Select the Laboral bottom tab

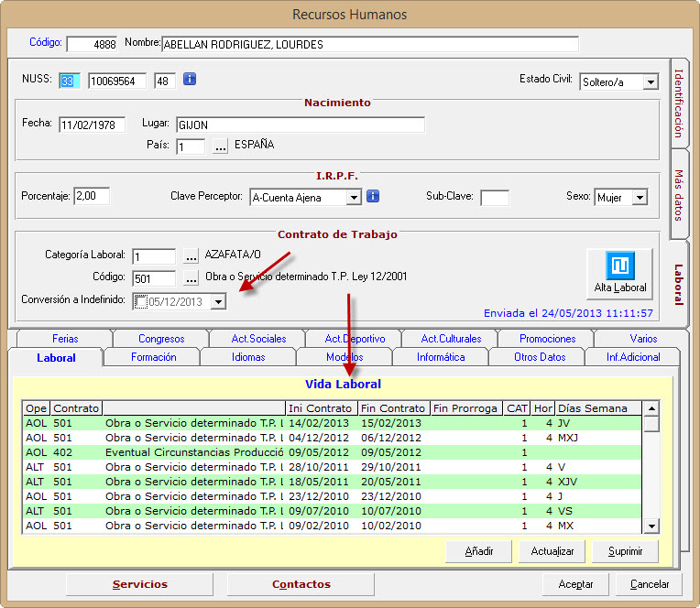coord(56,358)
